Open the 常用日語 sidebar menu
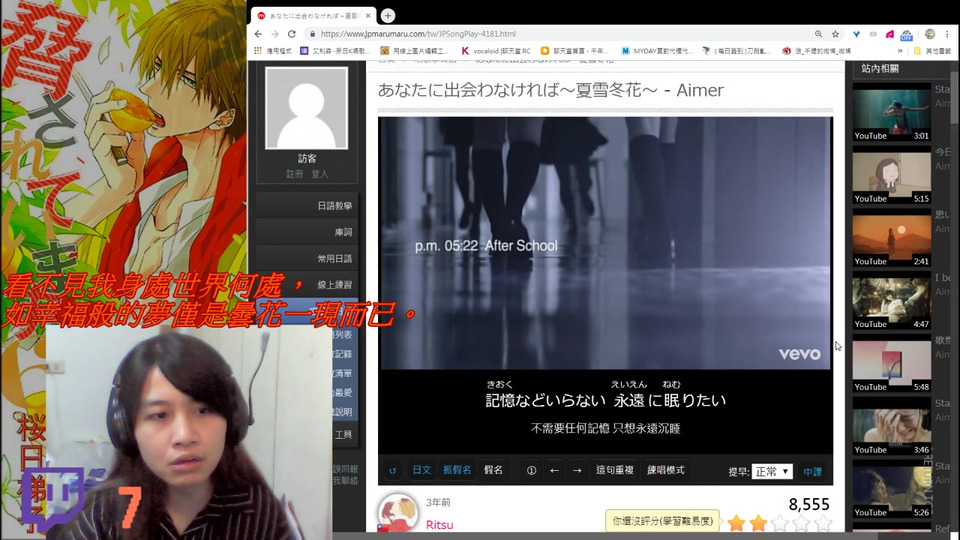 tap(307, 258)
